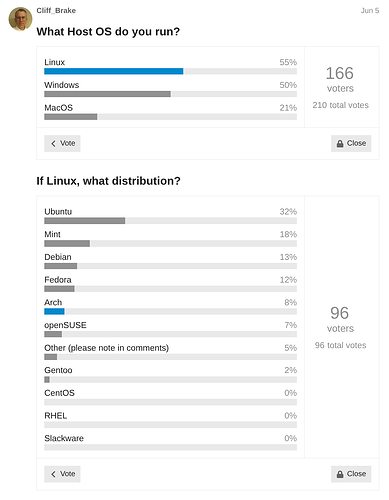Click the '166 voters' count

click(x=340, y=79)
